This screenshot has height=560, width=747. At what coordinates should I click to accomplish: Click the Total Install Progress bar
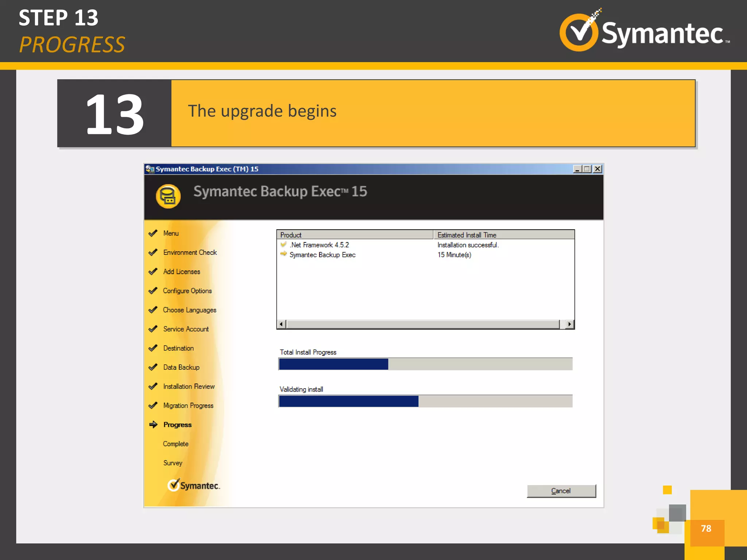tap(426, 364)
